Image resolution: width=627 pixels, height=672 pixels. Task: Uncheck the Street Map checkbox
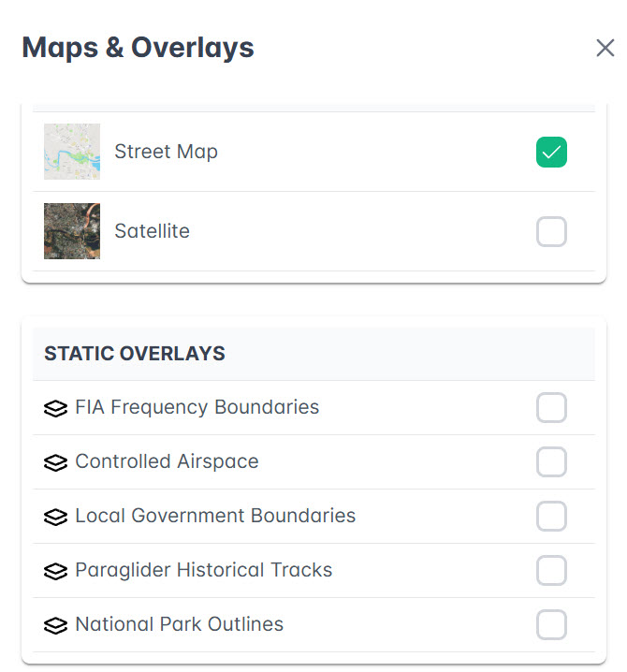coord(551,153)
